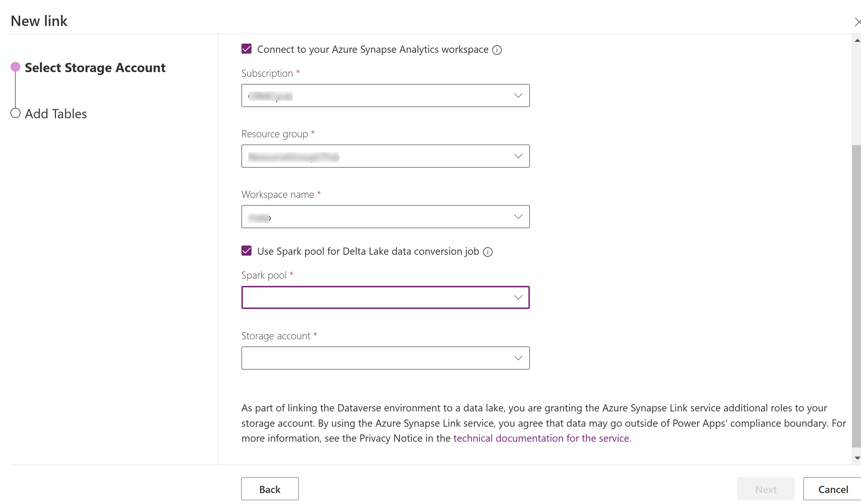The width and height of the screenshot is (861, 504).
Task: Select the Add Tables step
Action: tap(56, 113)
